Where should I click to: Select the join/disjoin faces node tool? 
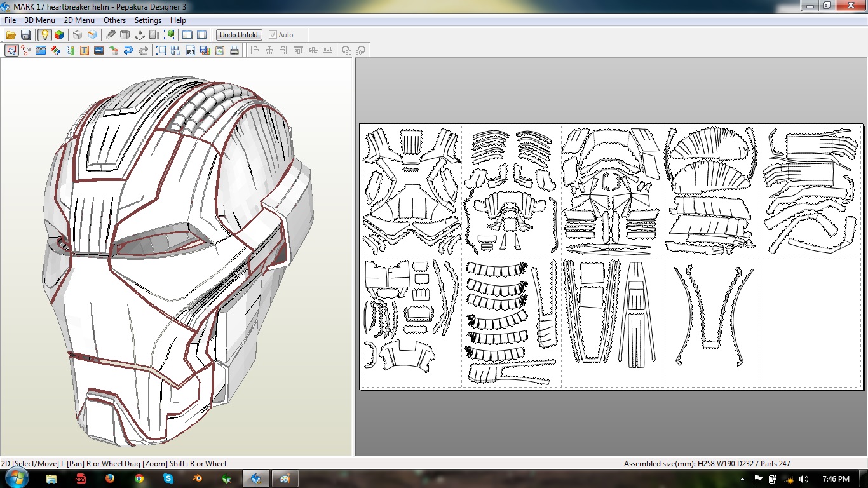(26, 50)
